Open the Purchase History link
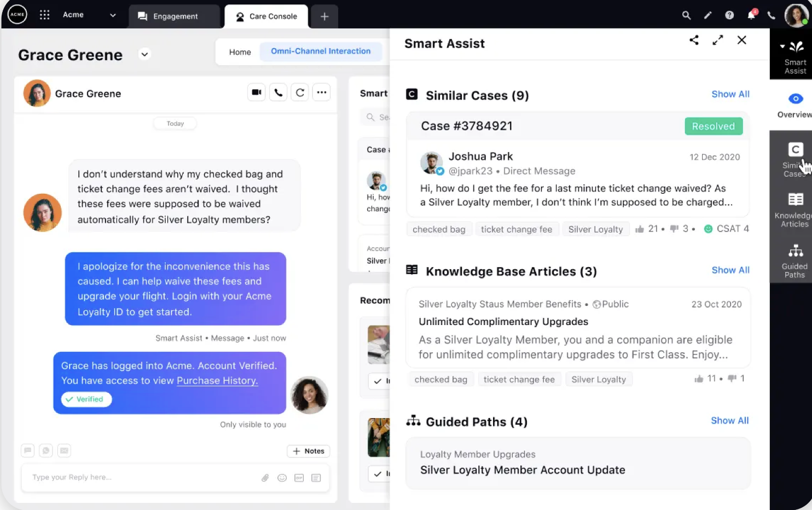812x510 pixels. tap(217, 380)
